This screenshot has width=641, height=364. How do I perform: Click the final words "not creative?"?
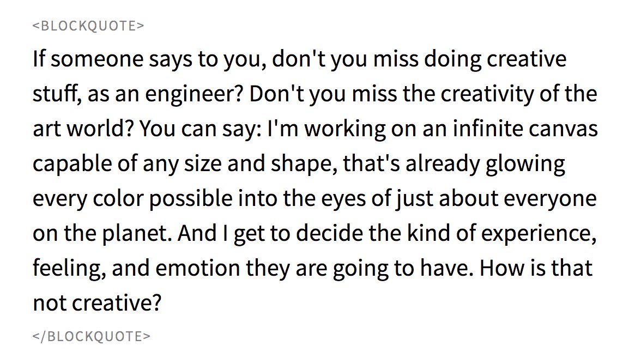coord(97,304)
